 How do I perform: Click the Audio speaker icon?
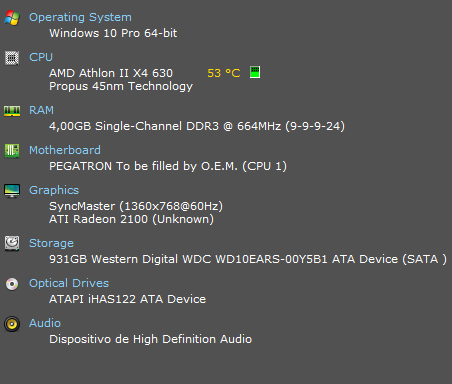(12, 324)
